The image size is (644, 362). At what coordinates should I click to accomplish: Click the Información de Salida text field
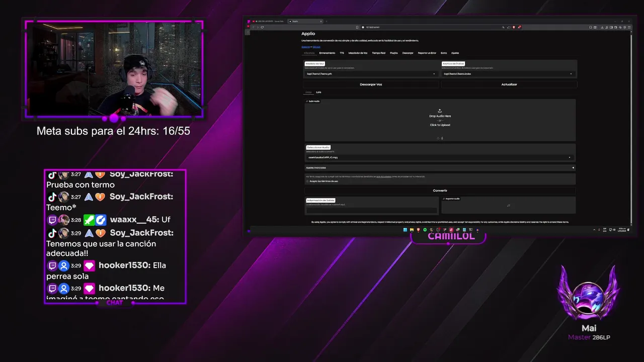[x=372, y=211]
